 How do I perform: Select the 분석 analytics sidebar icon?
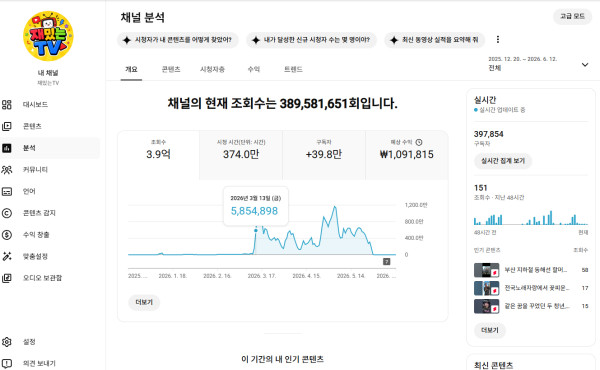(x=7, y=148)
